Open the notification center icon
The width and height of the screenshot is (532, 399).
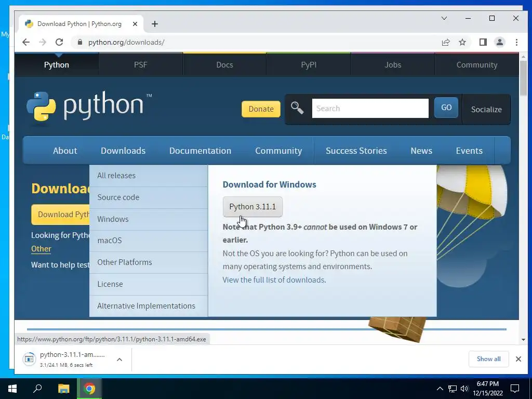point(515,389)
